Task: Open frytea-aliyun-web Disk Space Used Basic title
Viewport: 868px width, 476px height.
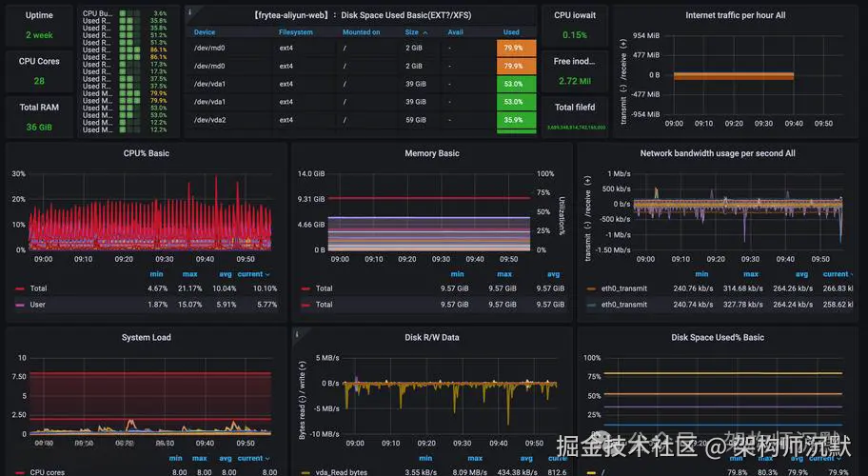Action: (363, 15)
